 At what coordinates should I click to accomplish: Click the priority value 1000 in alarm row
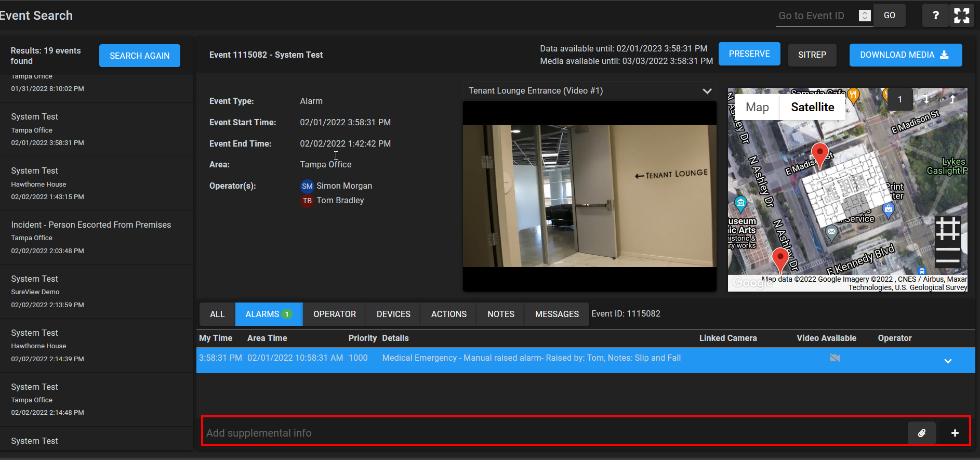tap(358, 358)
